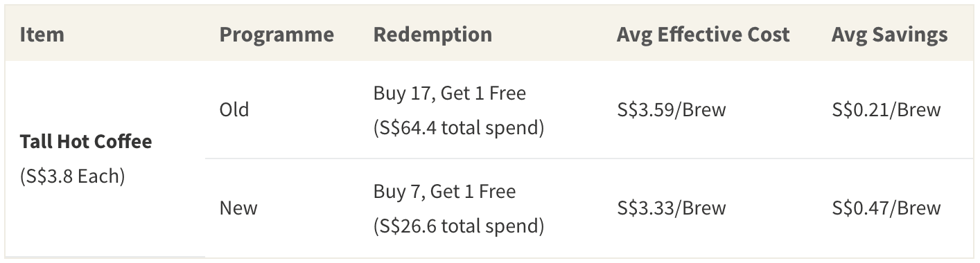Viewport: 980px width, 263px height.
Task: Click the grey bar under the Item column
Action: [x=105, y=257]
